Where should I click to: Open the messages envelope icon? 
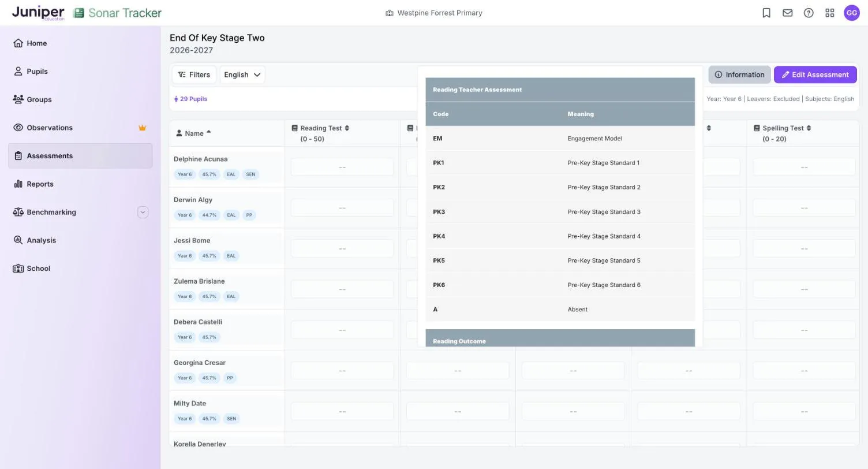point(788,13)
